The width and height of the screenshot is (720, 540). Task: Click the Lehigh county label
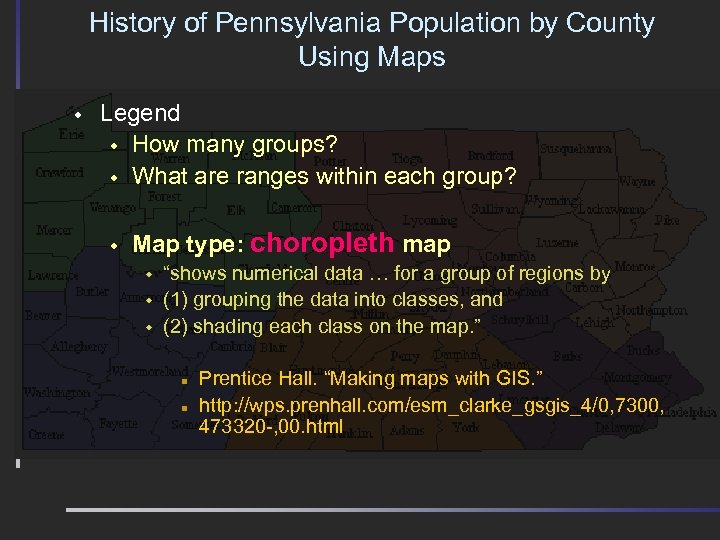click(x=595, y=323)
